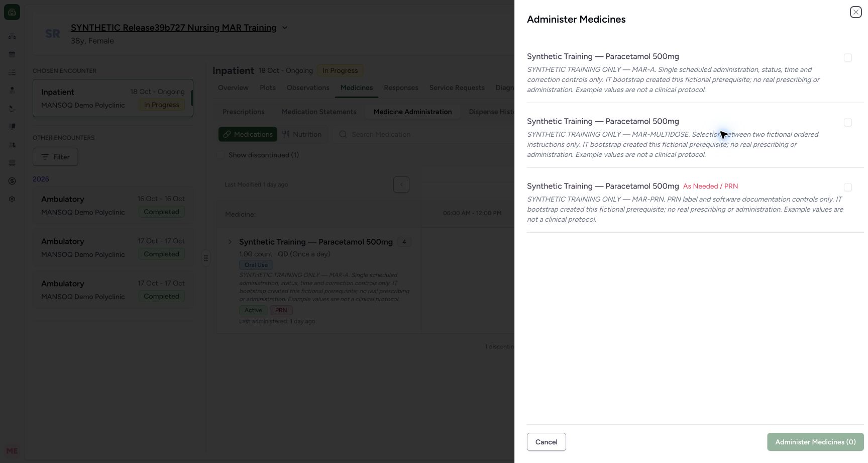Select the Inpatient 18 Oct chosen encounter card
Viewport: 868px width, 463px height.
pyautogui.click(x=113, y=98)
